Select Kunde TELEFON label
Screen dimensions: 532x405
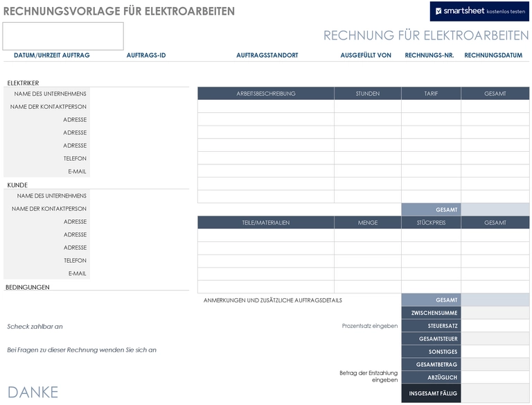click(x=75, y=260)
